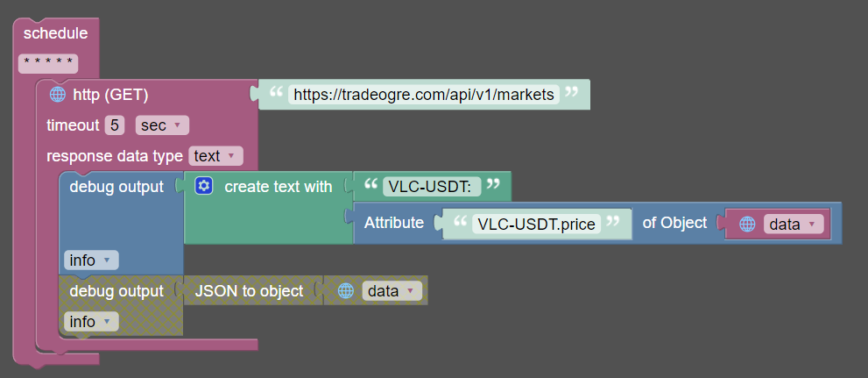Viewport: 868px width, 378px height.
Task: Edit the 'VLC-USDT.price' attribute field
Action: click(x=537, y=224)
